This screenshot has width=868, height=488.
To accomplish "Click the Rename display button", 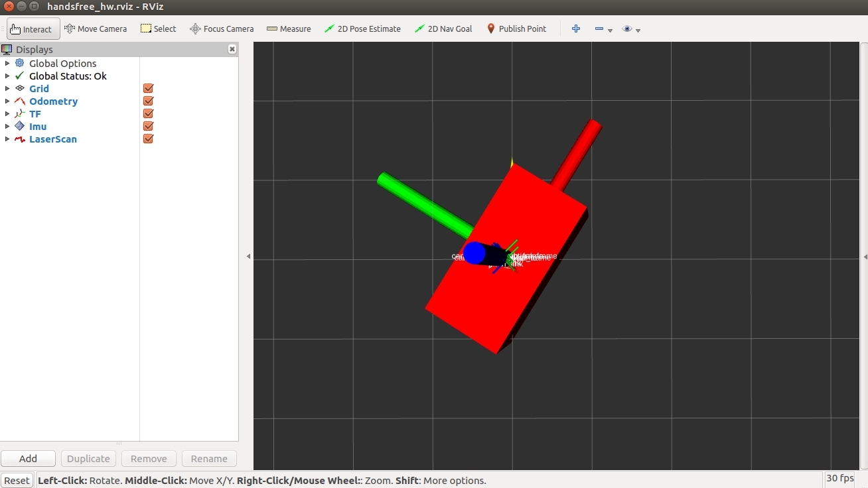I will [209, 458].
